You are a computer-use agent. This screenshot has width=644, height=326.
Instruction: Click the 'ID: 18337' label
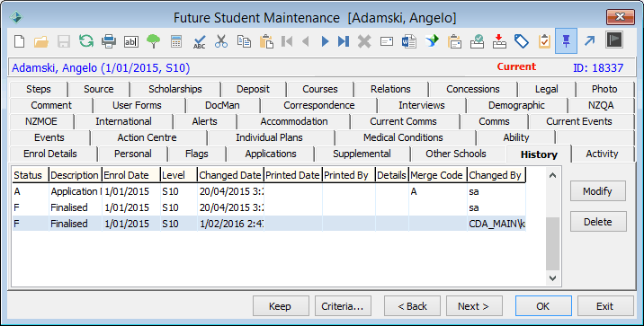pos(598,67)
